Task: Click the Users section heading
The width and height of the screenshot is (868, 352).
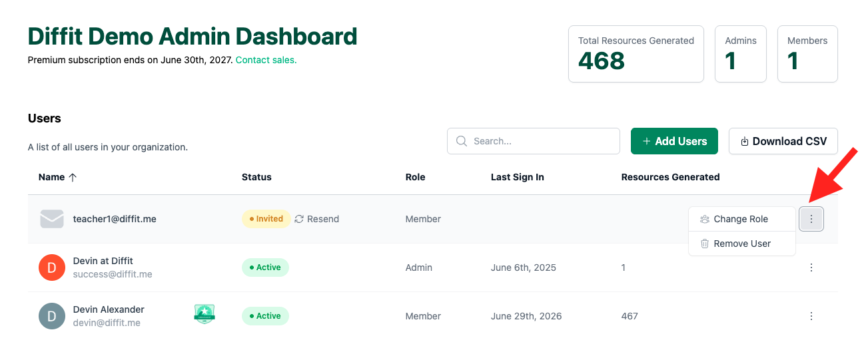Action: point(45,118)
